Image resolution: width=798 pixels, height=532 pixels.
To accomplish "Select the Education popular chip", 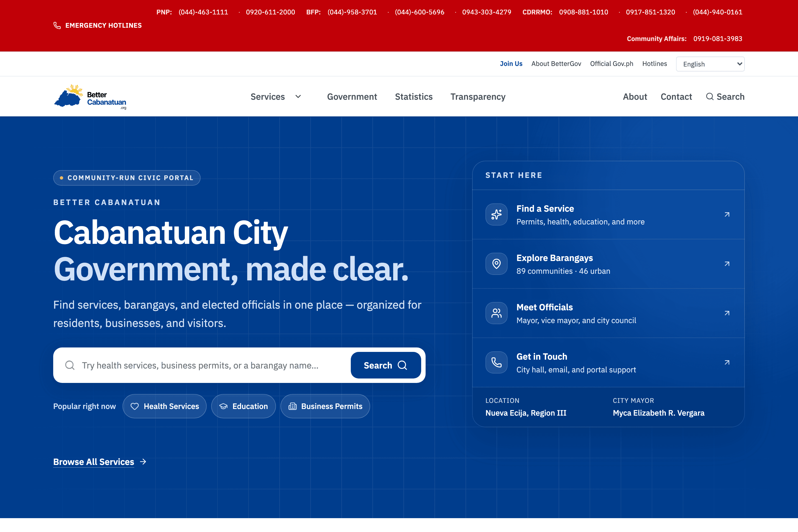I will (243, 406).
